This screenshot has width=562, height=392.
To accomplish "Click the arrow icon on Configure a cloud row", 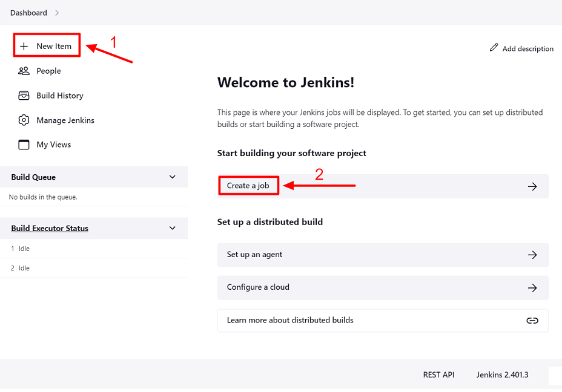I will [532, 287].
